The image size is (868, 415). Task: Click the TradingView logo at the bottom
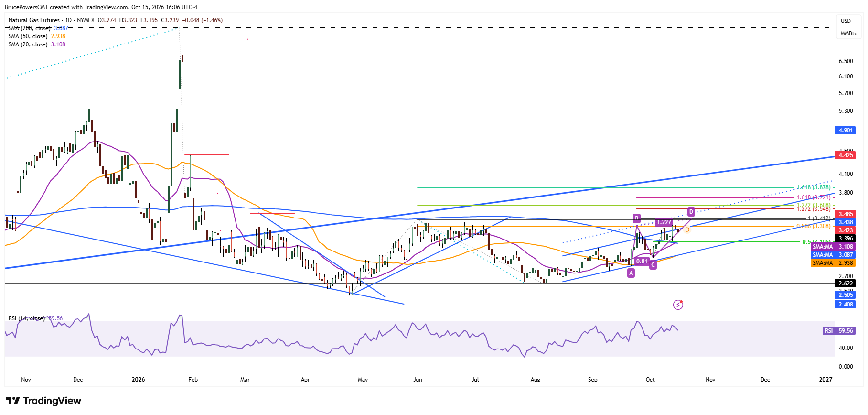pyautogui.click(x=43, y=401)
